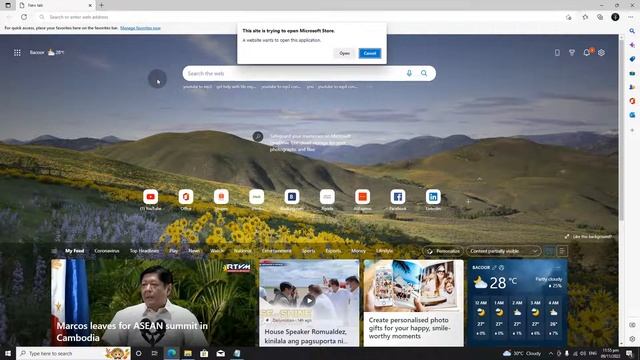This screenshot has height=360, width=640.
Task: Show hidden system tray icons chevron
Action: (x=551, y=353)
